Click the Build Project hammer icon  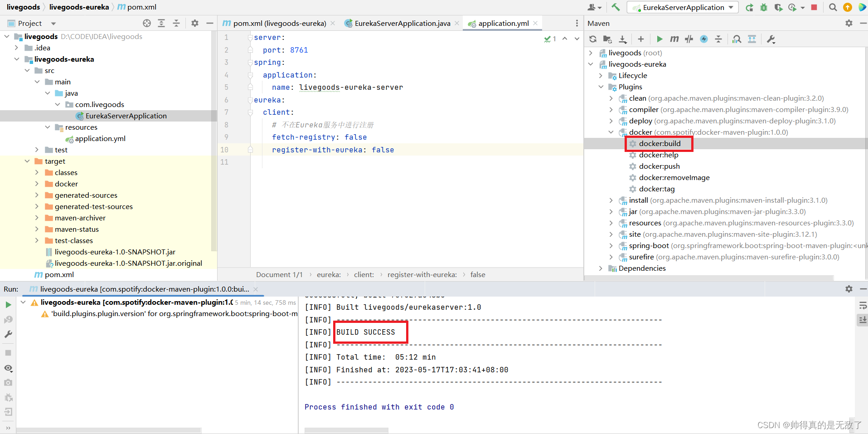pos(616,7)
